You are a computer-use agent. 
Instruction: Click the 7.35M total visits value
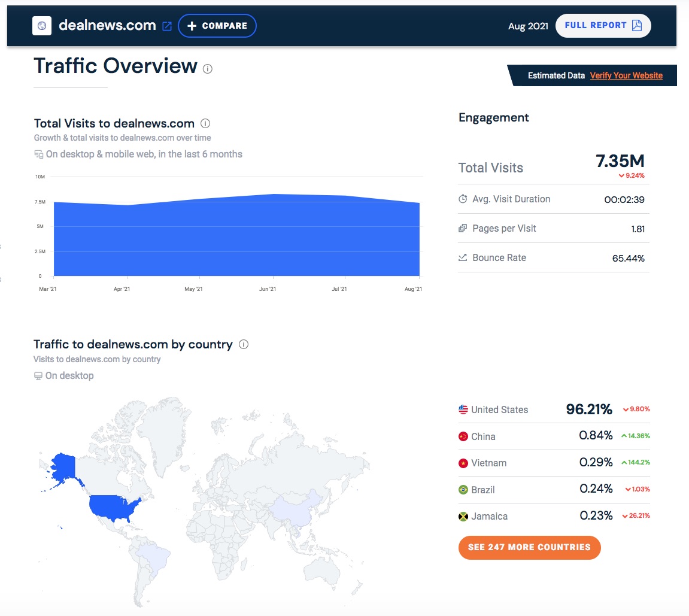coord(620,161)
